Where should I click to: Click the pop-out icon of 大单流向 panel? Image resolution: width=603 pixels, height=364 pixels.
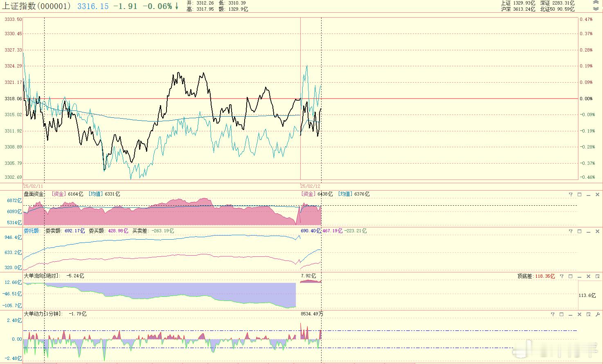tap(597, 276)
